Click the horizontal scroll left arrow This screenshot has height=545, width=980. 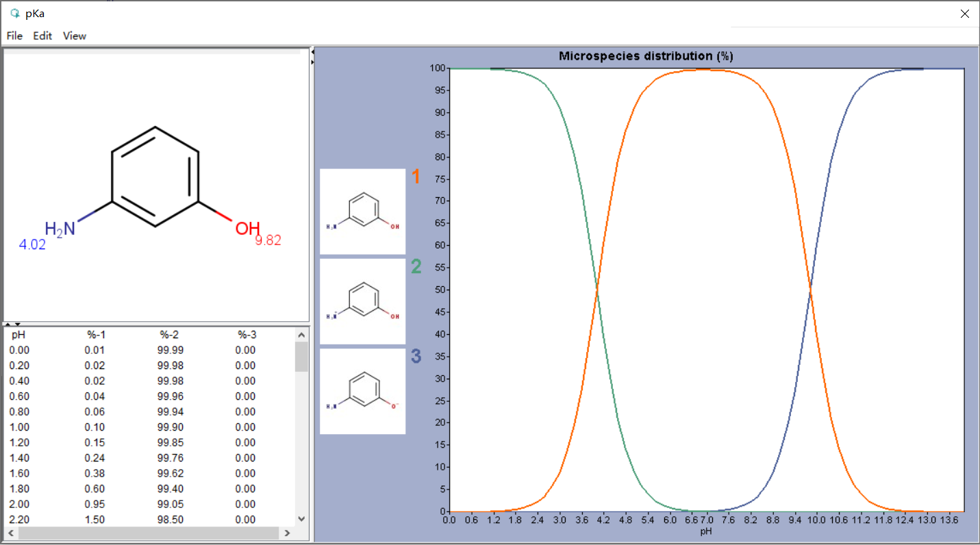coord(10,533)
